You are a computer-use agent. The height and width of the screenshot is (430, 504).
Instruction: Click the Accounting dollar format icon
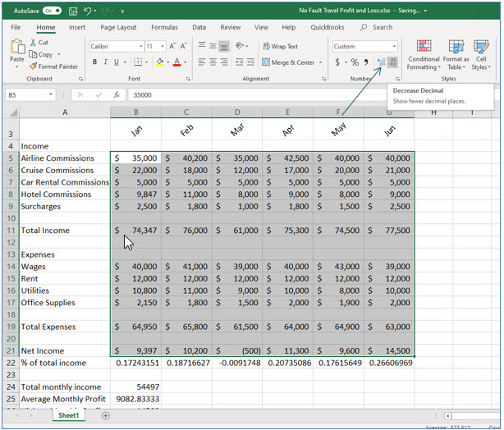pos(337,62)
